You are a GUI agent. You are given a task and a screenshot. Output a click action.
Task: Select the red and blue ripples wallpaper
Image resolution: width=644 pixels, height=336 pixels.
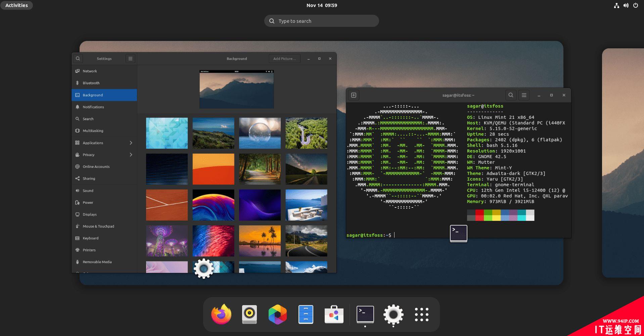pos(214,241)
